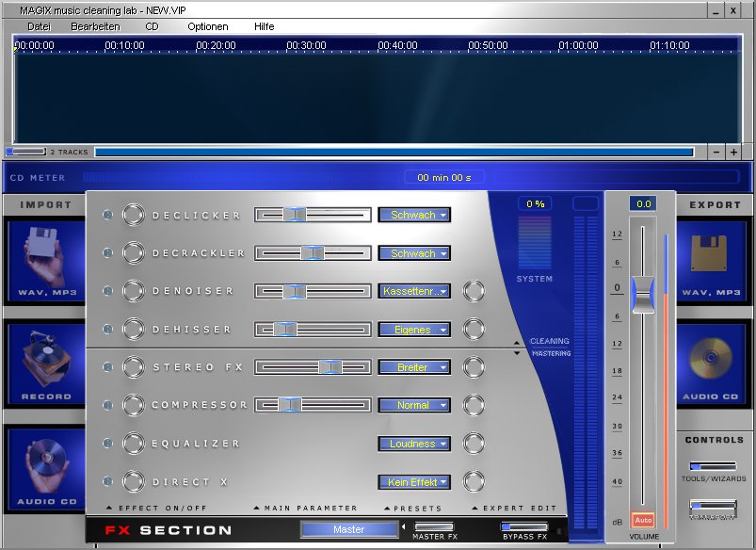This screenshot has height=550, width=756.
Task: Click the small LED beside Direct X
Action: click(x=107, y=481)
